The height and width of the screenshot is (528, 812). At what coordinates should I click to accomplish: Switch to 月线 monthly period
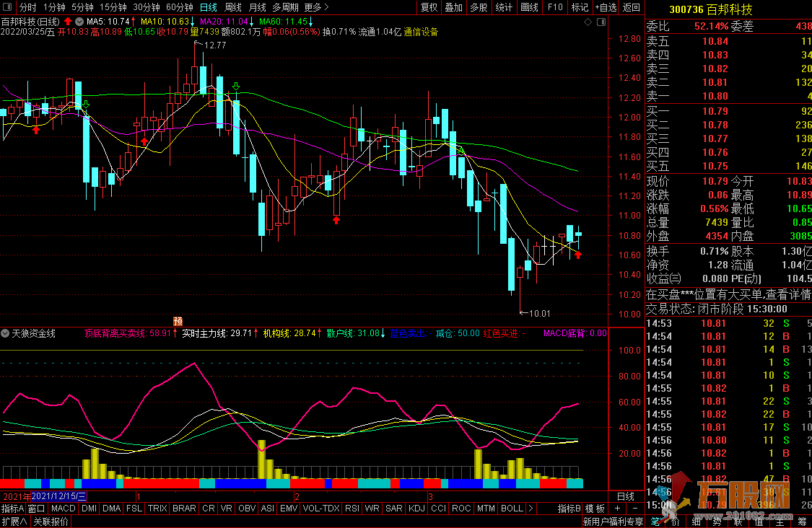coord(258,7)
